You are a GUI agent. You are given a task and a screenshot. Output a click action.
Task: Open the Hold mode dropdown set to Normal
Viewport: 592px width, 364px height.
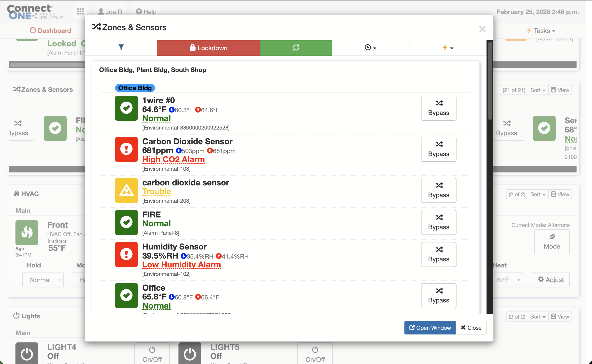coord(43,279)
